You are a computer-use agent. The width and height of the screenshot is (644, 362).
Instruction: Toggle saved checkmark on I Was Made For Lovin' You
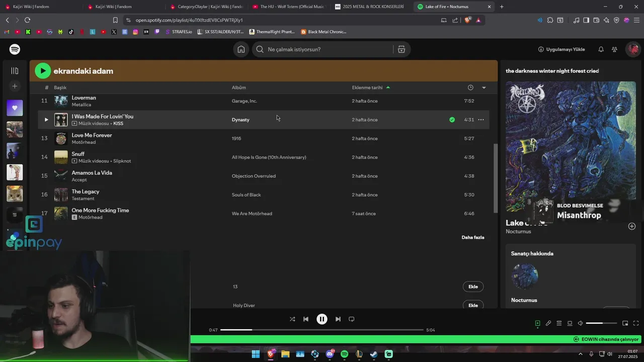(452, 120)
